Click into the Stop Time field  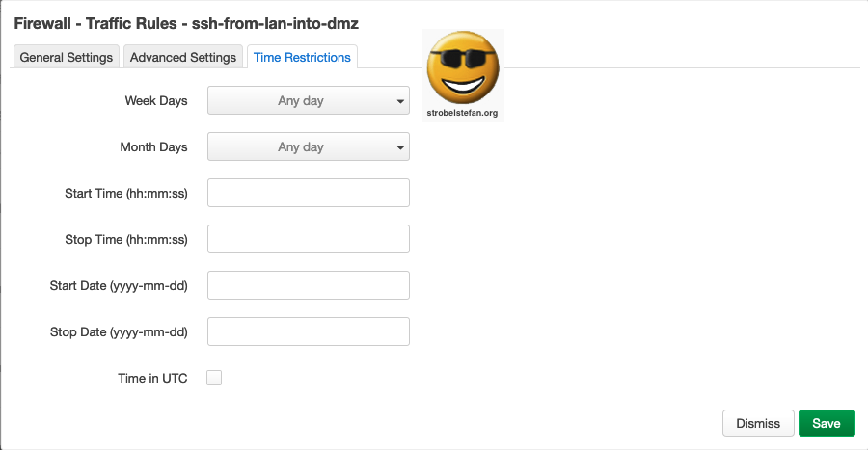pos(309,239)
